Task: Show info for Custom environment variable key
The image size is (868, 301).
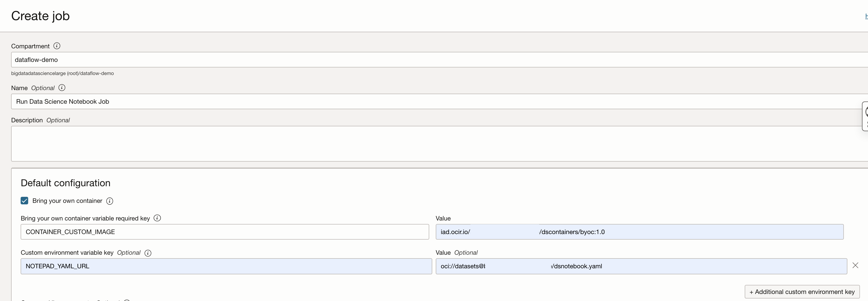Action: (148, 253)
